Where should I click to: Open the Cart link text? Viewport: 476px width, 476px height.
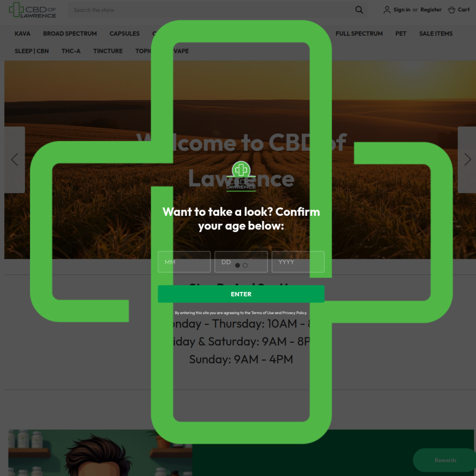(x=463, y=10)
